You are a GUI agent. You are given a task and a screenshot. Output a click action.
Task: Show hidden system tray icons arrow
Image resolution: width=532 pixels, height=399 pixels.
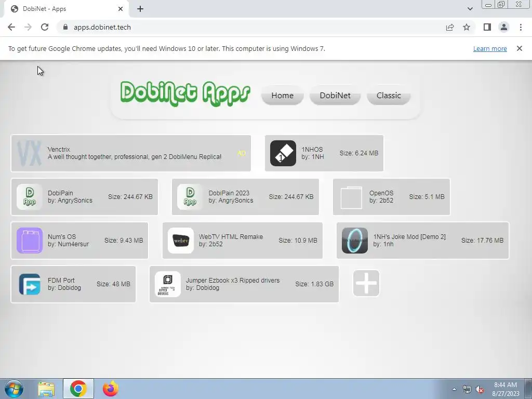click(454, 389)
